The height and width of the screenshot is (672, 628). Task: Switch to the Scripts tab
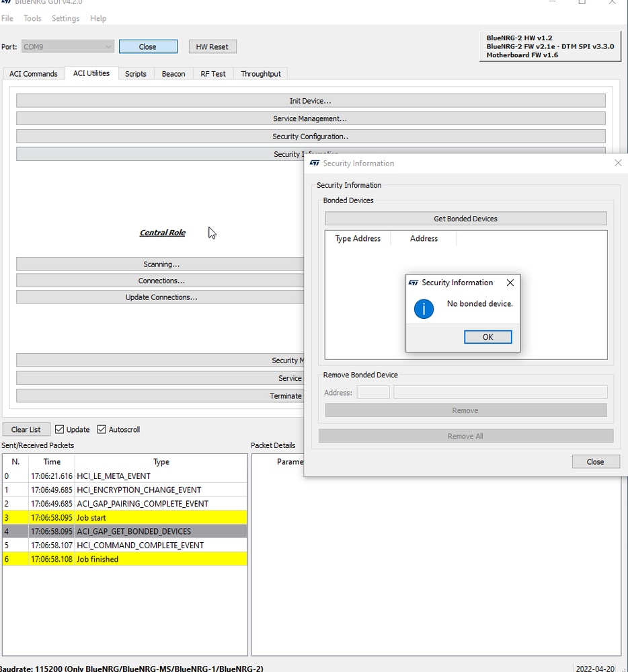(x=136, y=74)
